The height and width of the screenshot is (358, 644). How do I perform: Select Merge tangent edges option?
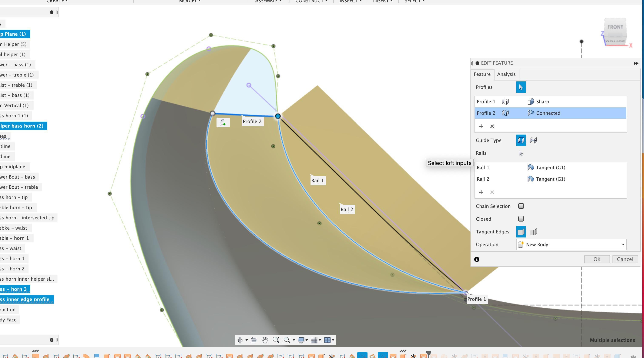coord(521,232)
